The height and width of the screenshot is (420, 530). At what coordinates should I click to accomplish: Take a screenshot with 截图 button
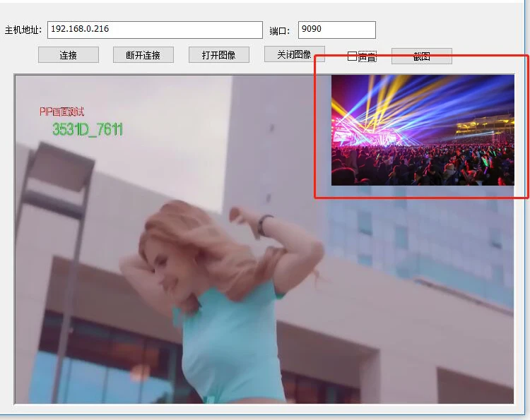pyautogui.click(x=421, y=56)
